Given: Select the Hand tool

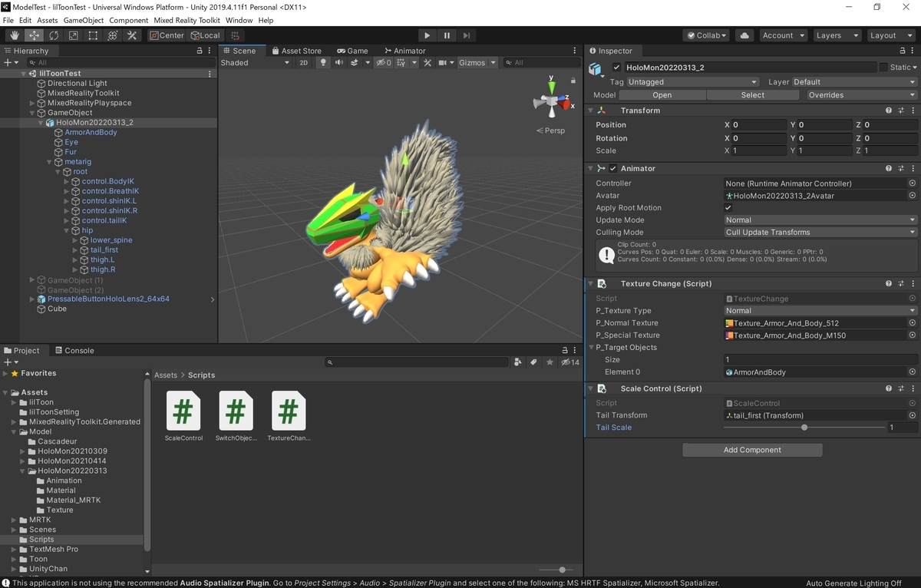Looking at the screenshot, I should (x=15, y=35).
